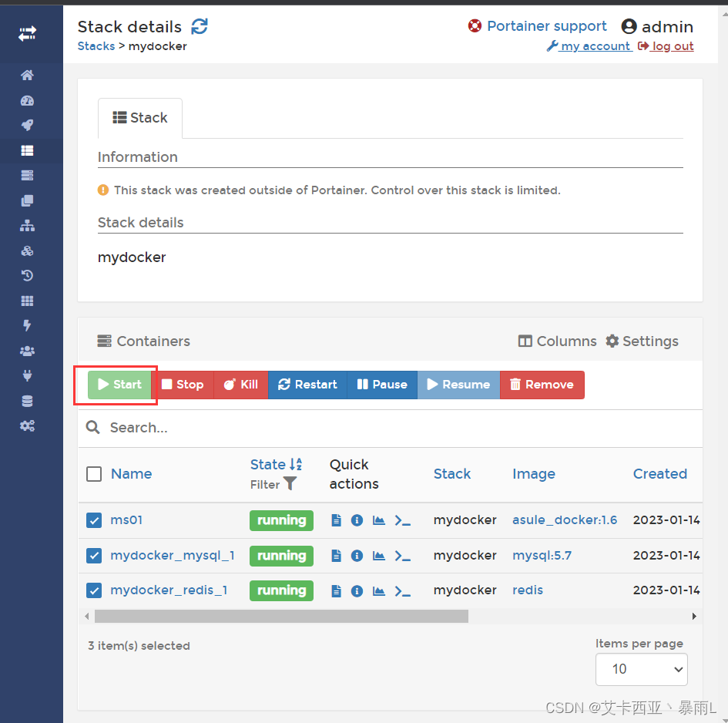Open the State filter funnel

290,484
